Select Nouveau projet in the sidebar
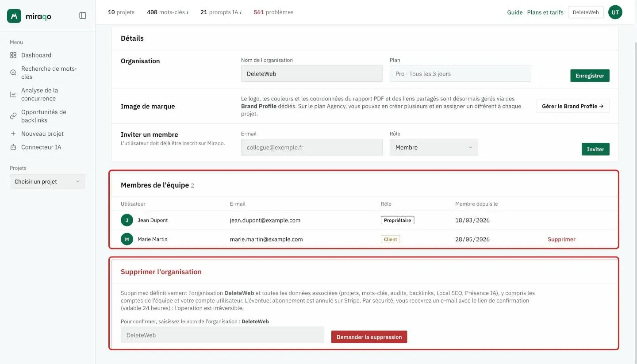This screenshot has width=637, height=364. (x=42, y=134)
